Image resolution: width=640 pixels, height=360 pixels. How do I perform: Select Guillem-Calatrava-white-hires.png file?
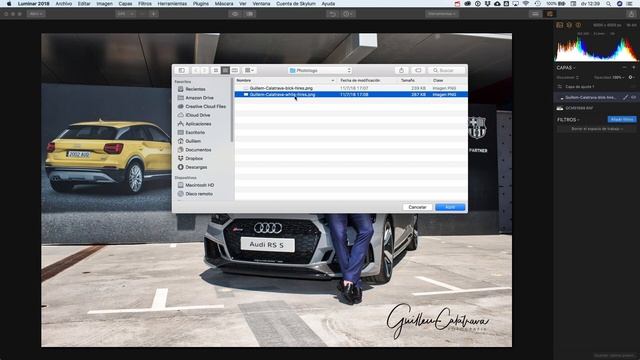pyautogui.click(x=351, y=94)
